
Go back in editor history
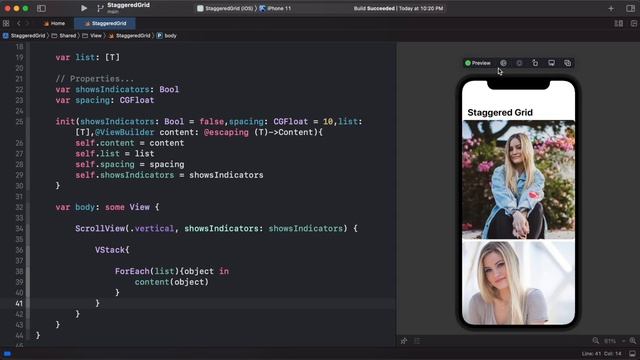point(18,23)
